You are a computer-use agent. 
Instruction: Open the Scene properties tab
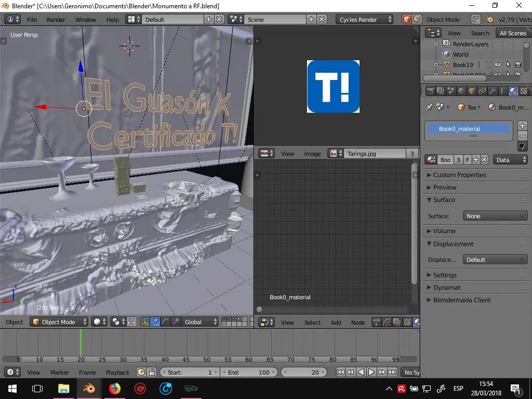pos(451,90)
